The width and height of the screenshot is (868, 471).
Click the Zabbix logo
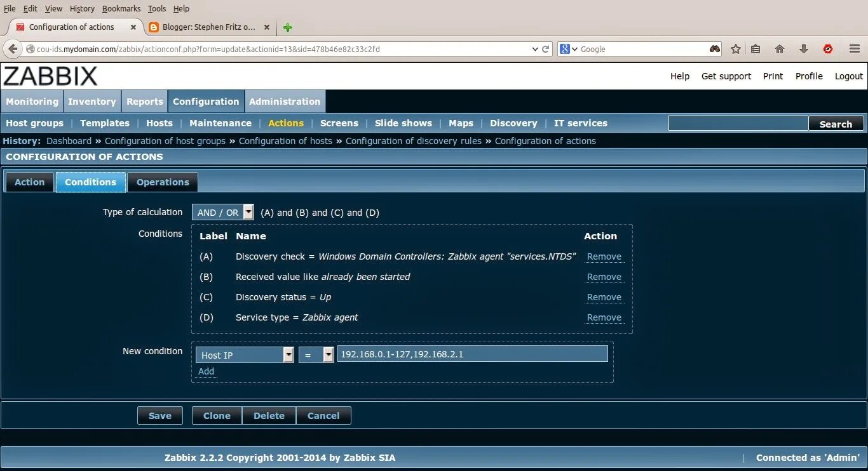(50, 76)
